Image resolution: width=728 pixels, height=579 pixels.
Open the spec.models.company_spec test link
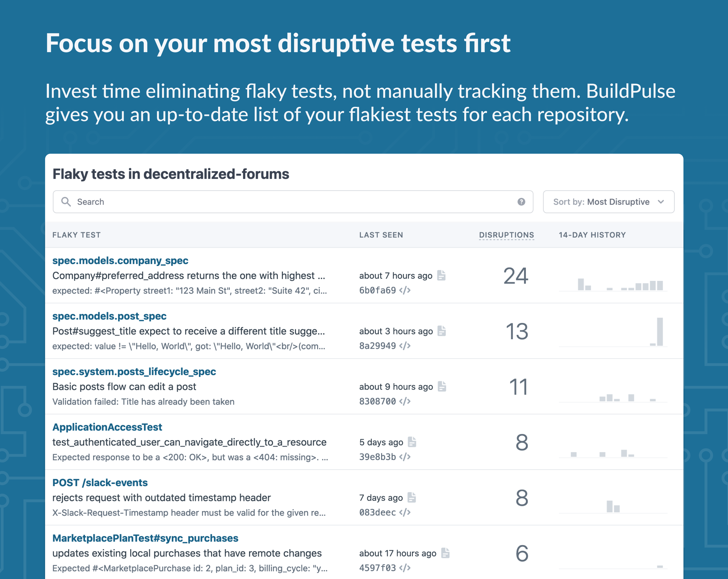coord(120,261)
